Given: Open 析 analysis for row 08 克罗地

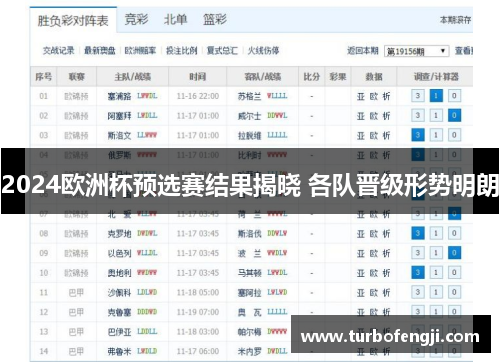Looking at the screenshot, I should [x=386, y=234].
